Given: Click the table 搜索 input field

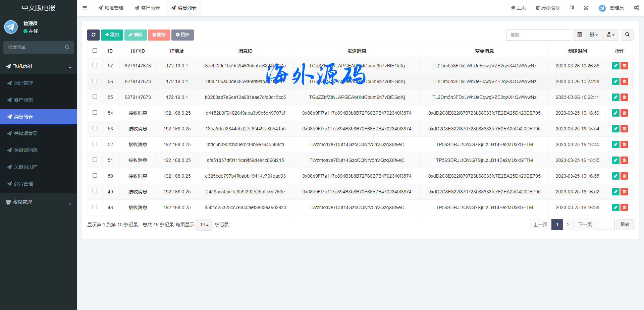Looking at the screenshot, I should pos(538,35).
